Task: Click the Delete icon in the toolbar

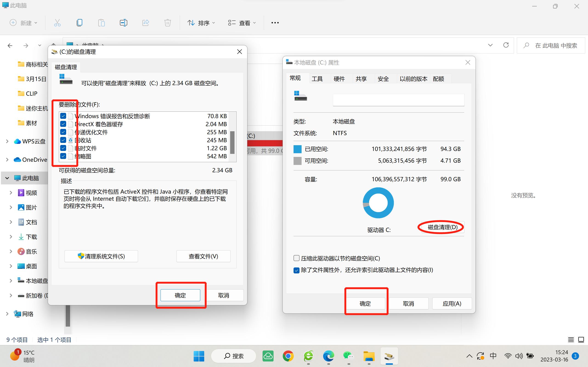Action: pyautogui.click(x=167, y=22)
